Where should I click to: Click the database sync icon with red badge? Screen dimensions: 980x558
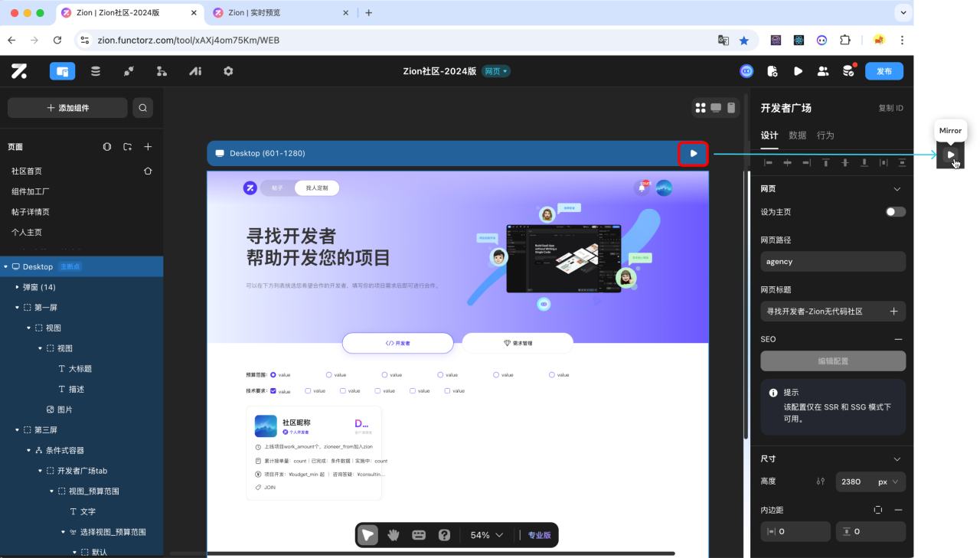pos(848,70)
